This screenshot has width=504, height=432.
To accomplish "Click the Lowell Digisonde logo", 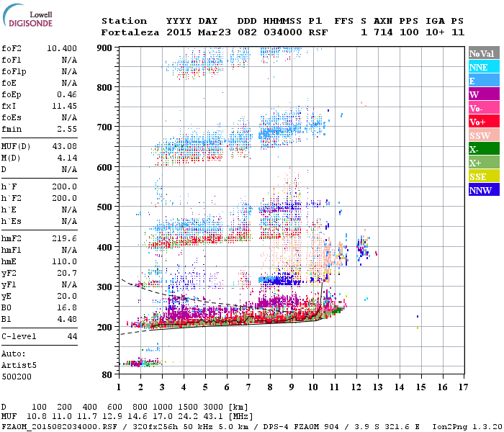I will 27,16.
